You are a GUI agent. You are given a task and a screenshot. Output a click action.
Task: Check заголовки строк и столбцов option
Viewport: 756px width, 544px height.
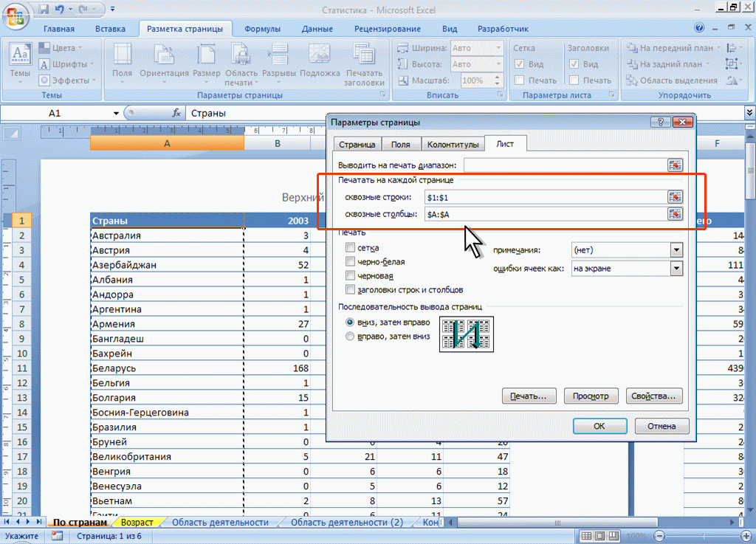click(x=351, y=290)
